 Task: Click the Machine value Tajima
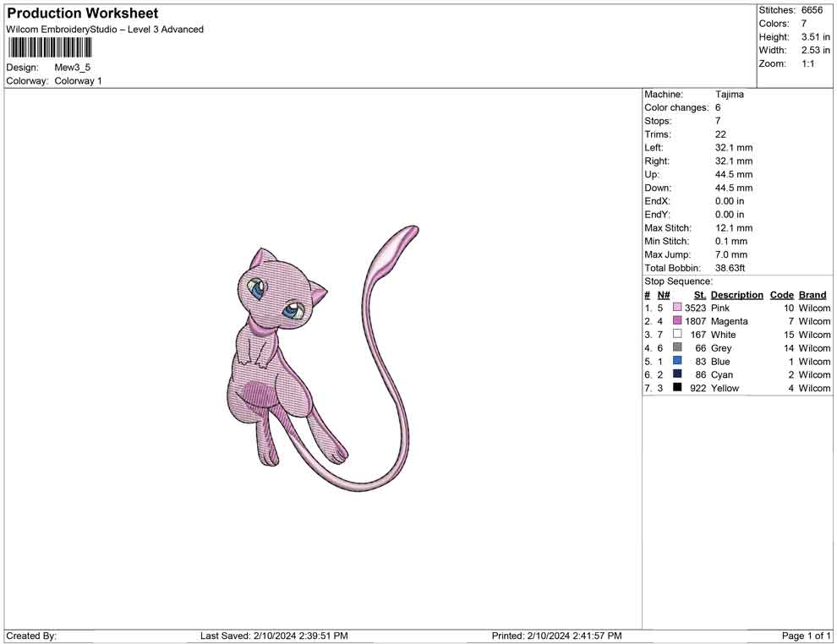click(729, 95)
